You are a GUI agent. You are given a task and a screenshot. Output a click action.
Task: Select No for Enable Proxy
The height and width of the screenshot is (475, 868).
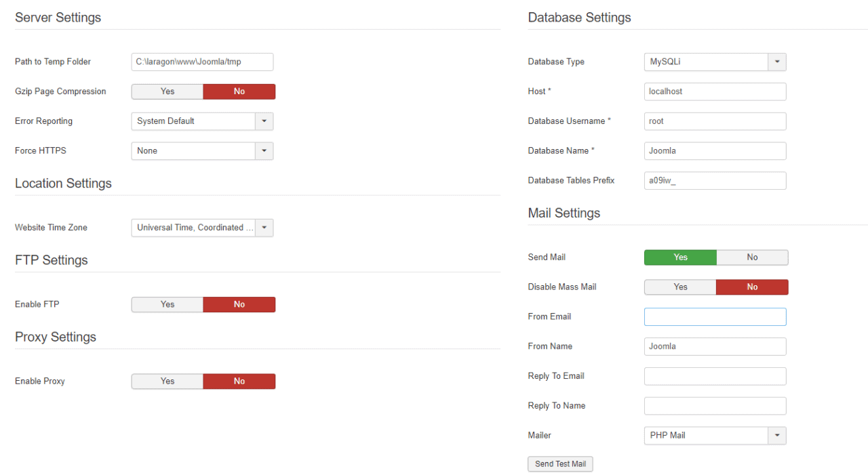[x=239, y=381]
